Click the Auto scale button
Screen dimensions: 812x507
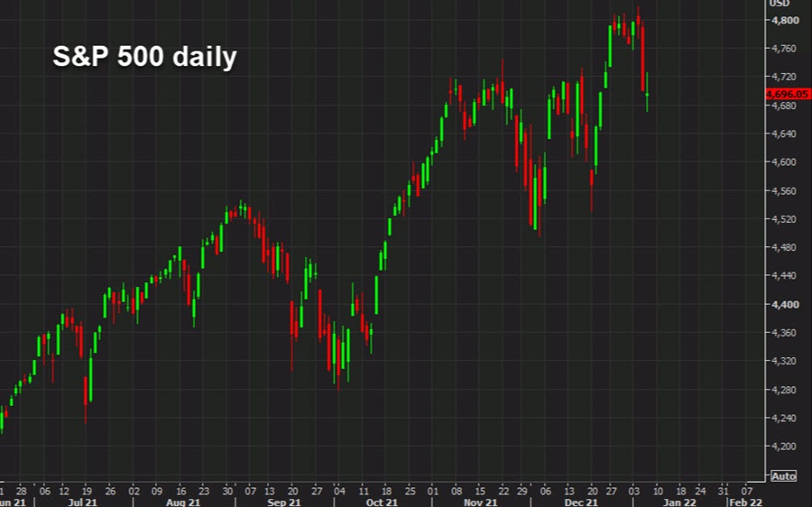pyautogui.click(x=783, y=476)
